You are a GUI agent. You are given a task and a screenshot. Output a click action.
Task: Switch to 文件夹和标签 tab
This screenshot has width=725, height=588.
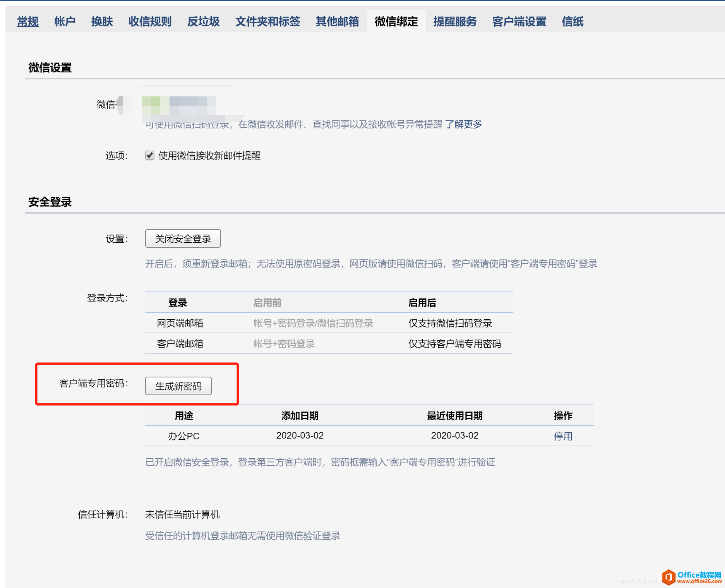268,22
